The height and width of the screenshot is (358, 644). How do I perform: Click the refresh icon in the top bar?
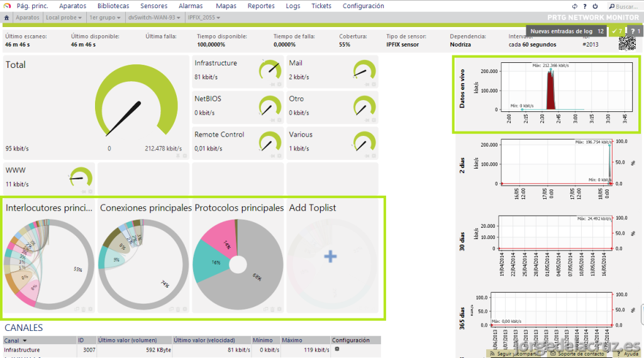point(575,6)
